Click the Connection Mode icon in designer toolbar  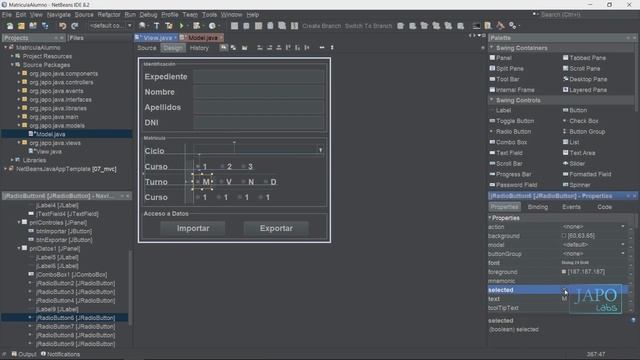(233, 48)
